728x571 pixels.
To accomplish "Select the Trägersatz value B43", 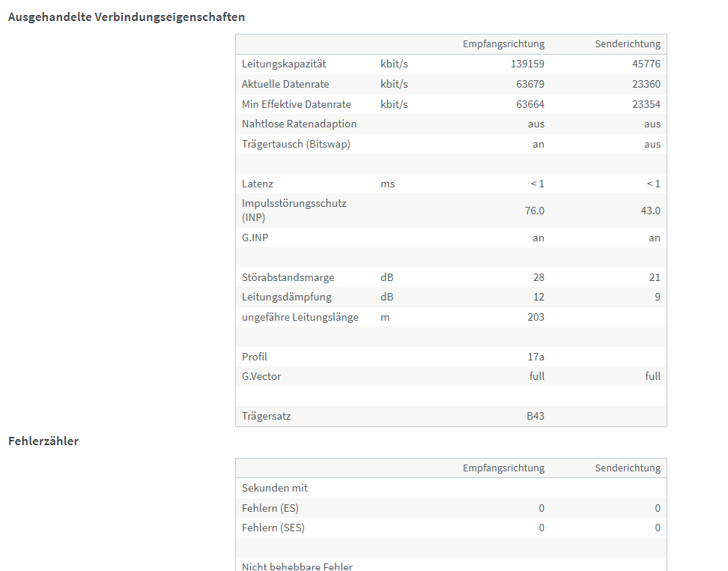I will (535, 416).
